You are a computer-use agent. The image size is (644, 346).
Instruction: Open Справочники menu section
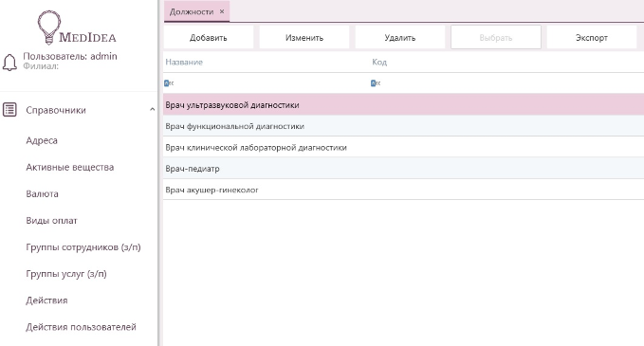point(56,110)
